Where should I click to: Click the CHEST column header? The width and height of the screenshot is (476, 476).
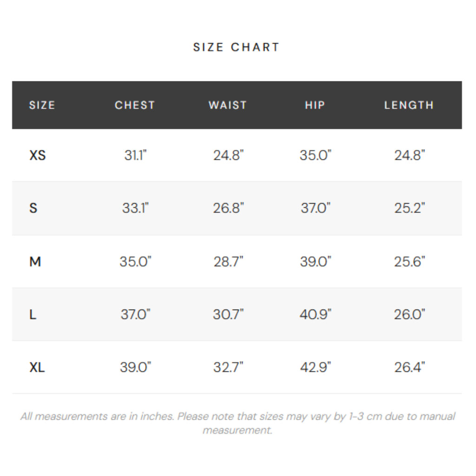point(135,105)
